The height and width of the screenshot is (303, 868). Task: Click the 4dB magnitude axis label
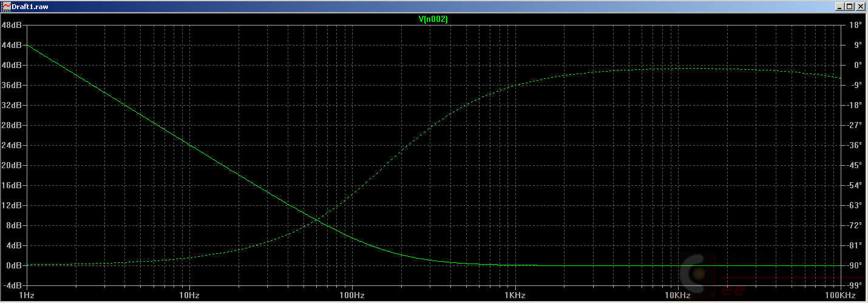[15, 245]
